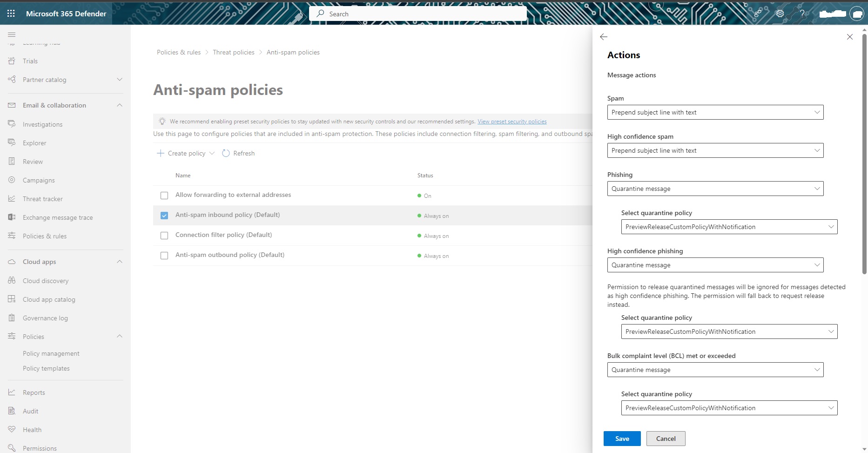Click the Permissions key icon
The image size is (868, 453).
[12, 448]
